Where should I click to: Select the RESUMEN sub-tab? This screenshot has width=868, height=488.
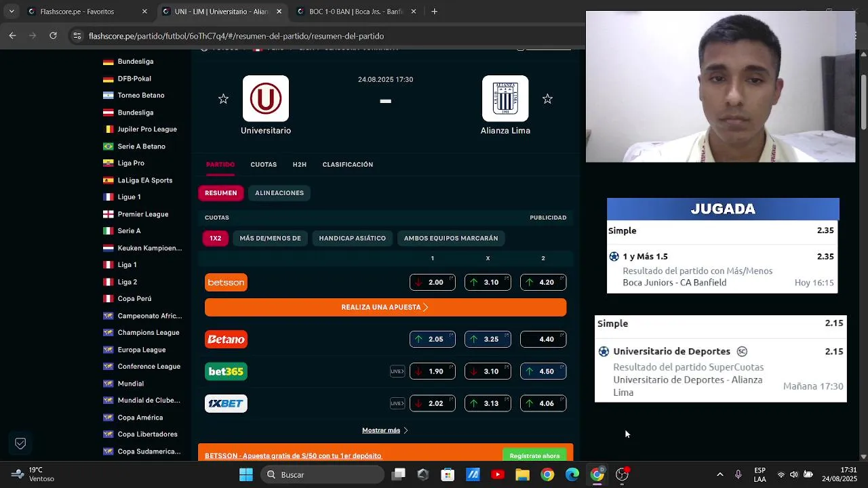(x=221, y=193)
